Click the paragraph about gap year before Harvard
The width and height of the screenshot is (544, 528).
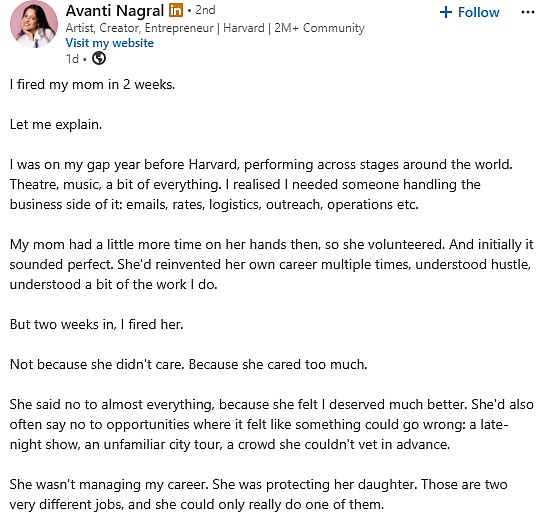click(x=261, y=185)
